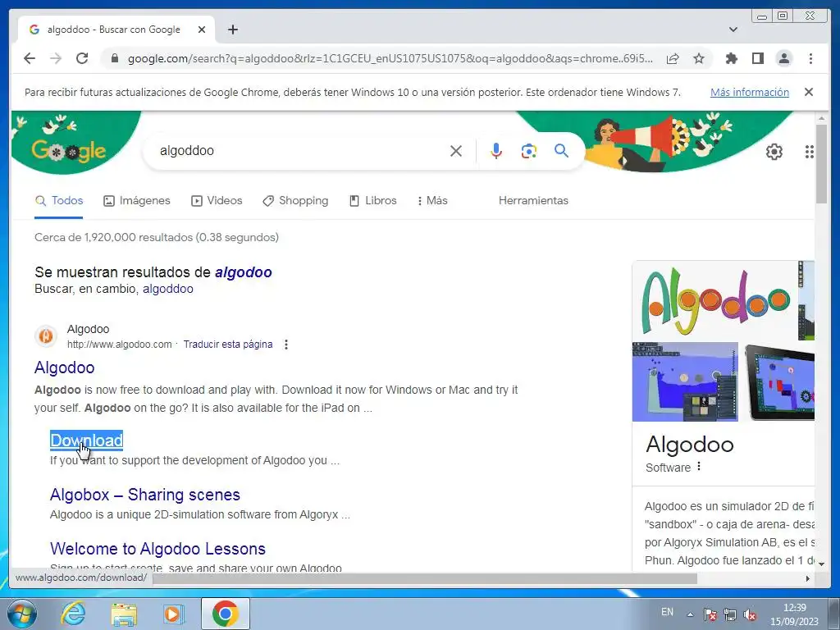Open Google apps grid
Image resolution: width=840 pixels, height=630 pixels.
click(x=810, y=152)
